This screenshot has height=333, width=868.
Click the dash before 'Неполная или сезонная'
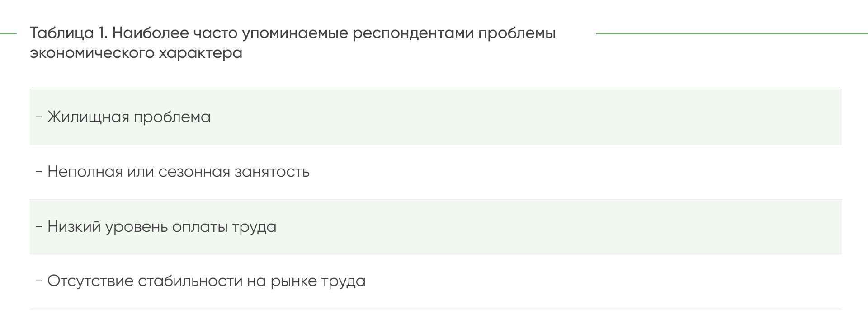[x=39, y=172]
